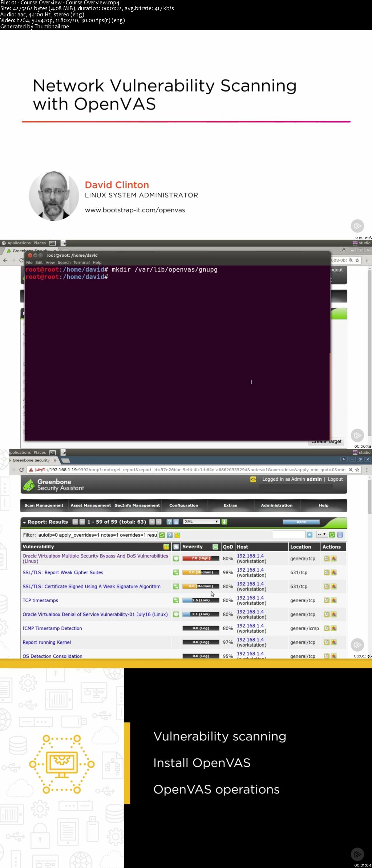The height and width of the screenshot is (868, 372).
Task: Launch terminal icon in panel above Greenbone report
Action: coord(53,453)
